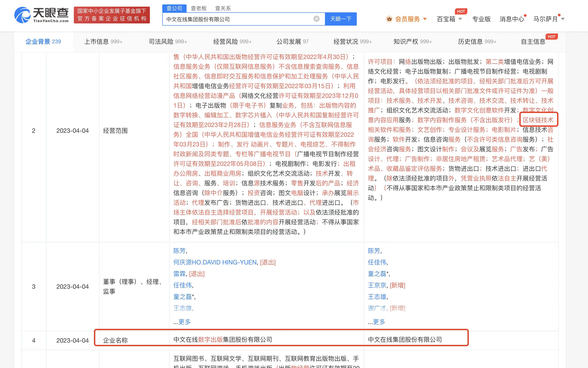Open 王志雄 link in after-change column
The width and height of the screenshot is (588, 368).
click(377, 297)
